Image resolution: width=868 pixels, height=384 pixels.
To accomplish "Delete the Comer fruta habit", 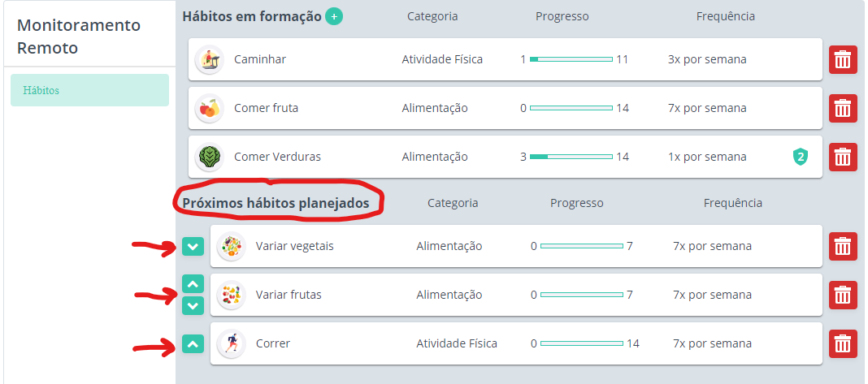I will [843, 108].
